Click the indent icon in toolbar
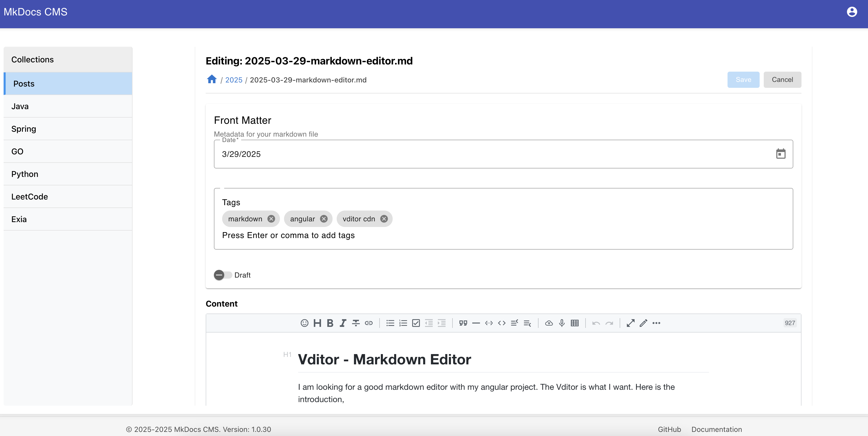This screenshot has height=436, width=868. point(441,323)
